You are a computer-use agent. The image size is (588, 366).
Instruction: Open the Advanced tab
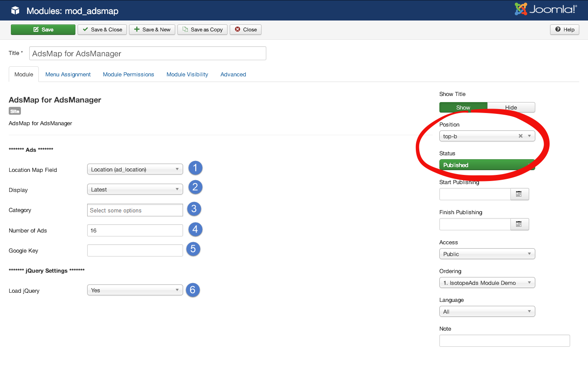tap(233, 74)
